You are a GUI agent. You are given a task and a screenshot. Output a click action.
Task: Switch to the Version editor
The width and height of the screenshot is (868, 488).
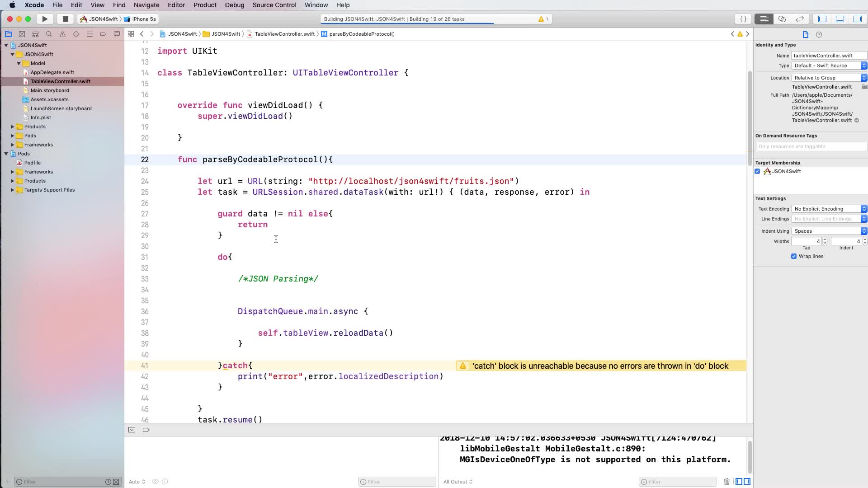pyautogui.click(x=799, y=19)
